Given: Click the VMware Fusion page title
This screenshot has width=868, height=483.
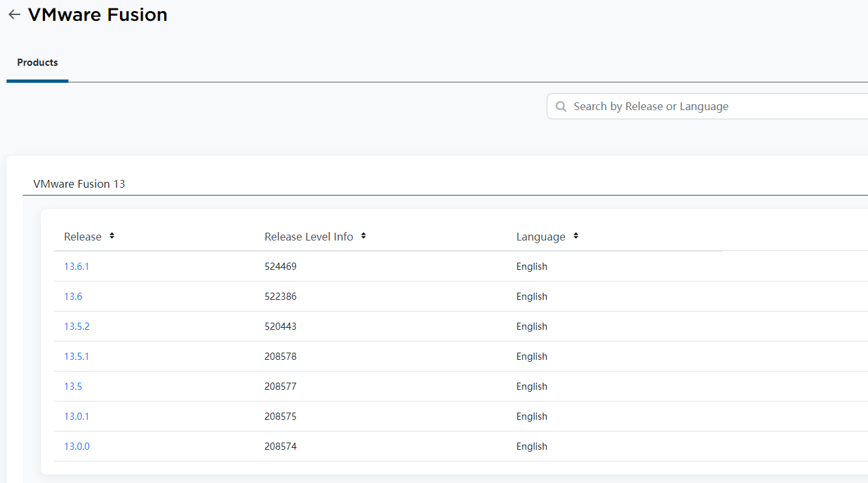Looking at the screenshot, I should tap(98, 14).
